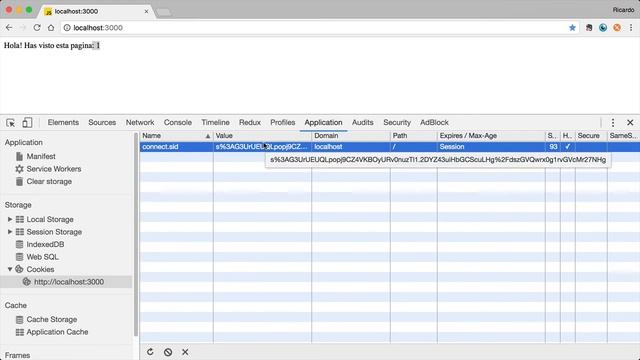Switch to the Timeline tab
Image resolution: width=640 pixels, height=360 pixels.
coord(215,122)
